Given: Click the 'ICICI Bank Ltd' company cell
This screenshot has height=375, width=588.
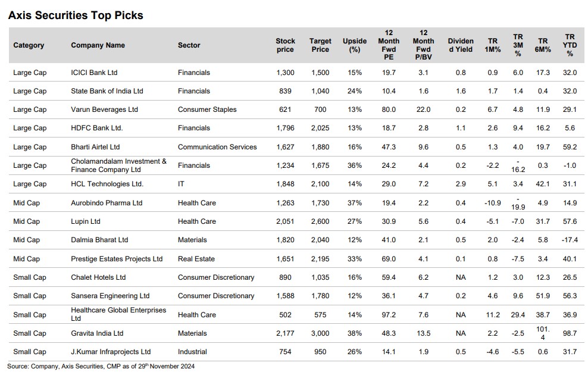Looking at the screenshot, I should pyautogui.click(x=94, y=73).
